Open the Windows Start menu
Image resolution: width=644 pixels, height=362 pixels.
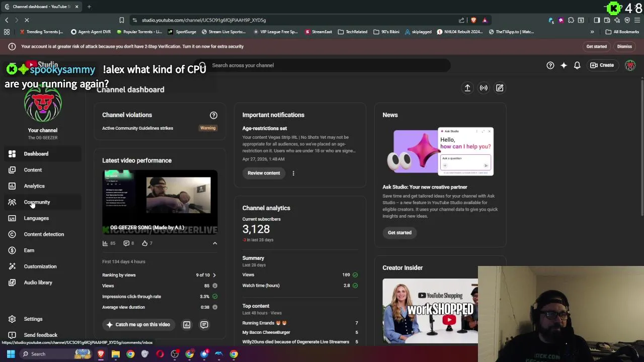coord(11,354)
